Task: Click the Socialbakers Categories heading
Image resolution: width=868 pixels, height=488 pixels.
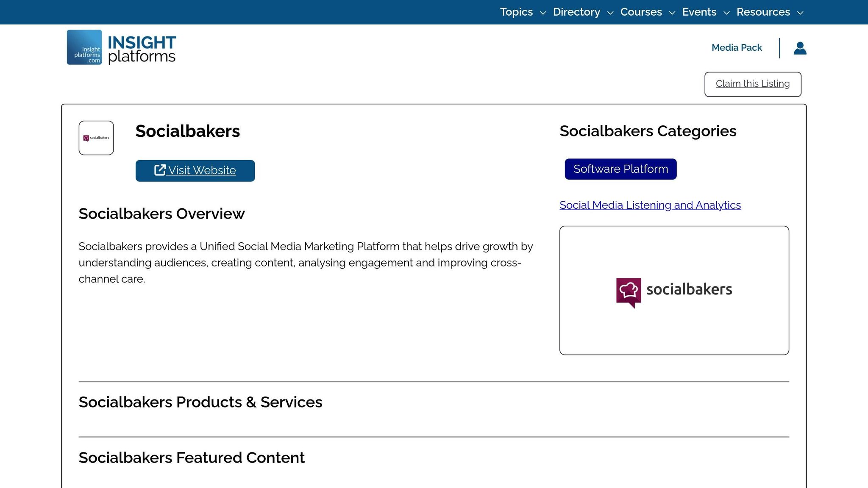Action: click(x=648, y=131)
